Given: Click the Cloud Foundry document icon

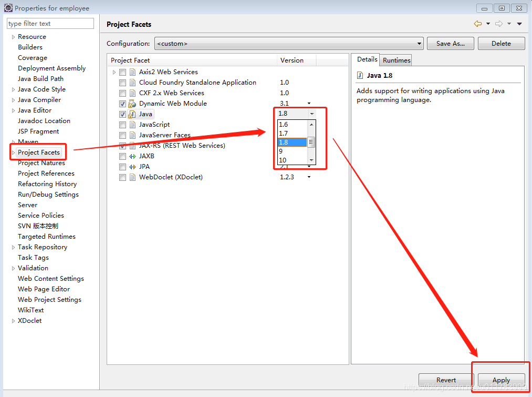Looking at the screenshot, I should pos(133,83).
